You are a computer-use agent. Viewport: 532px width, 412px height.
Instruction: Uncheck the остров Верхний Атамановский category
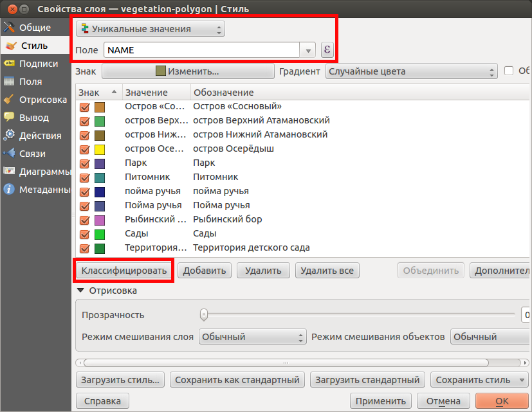pos(84,121)
